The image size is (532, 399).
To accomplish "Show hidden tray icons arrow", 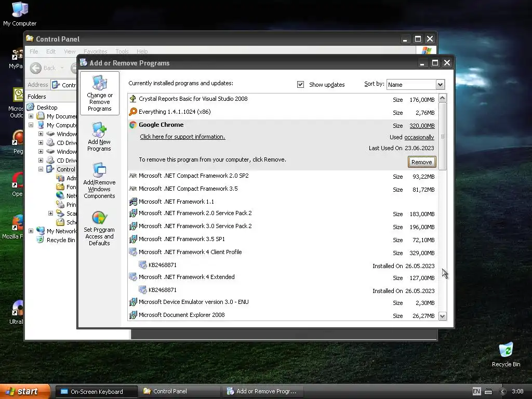I will pyautogui.click(x=503, y=391).
